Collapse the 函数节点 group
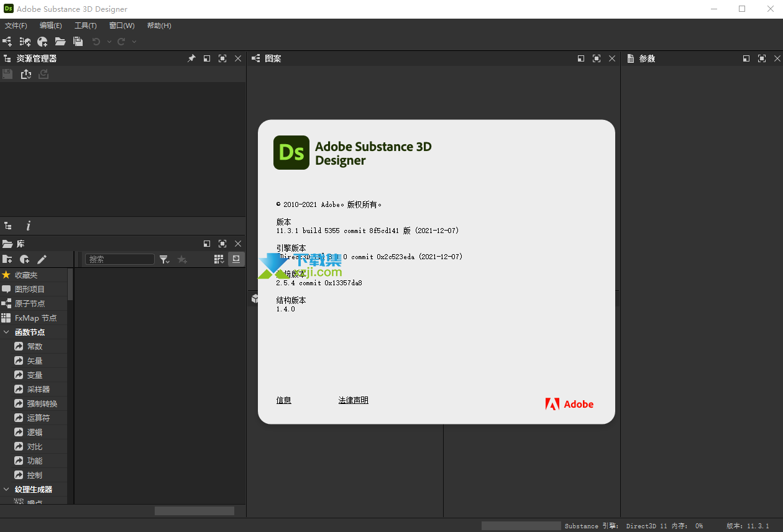783x532 pixels. pos(6,332)
